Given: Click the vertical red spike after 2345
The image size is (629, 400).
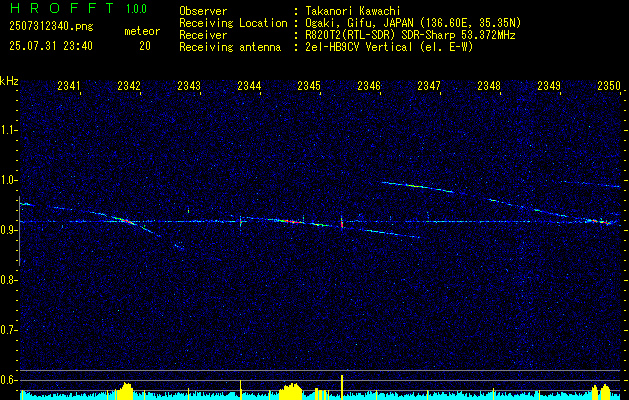Looking at the screenshot, I should [x=342, y=223].
